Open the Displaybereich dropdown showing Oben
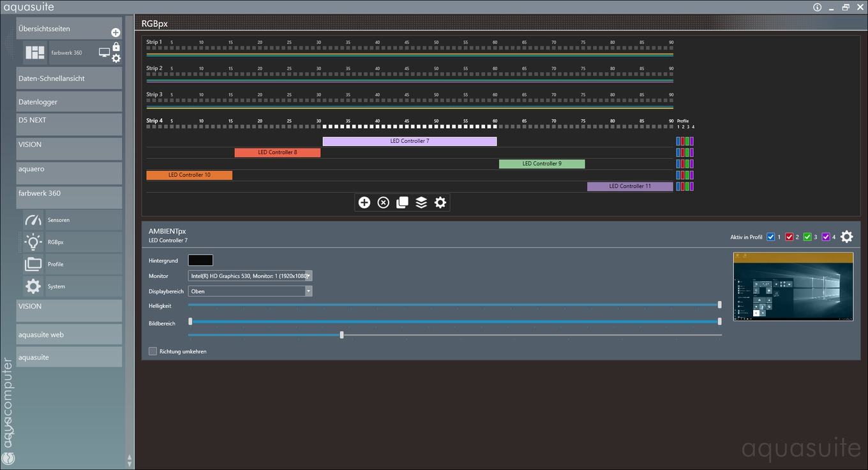This screenshot has height=470, width=868. click(x=250, y=291)
